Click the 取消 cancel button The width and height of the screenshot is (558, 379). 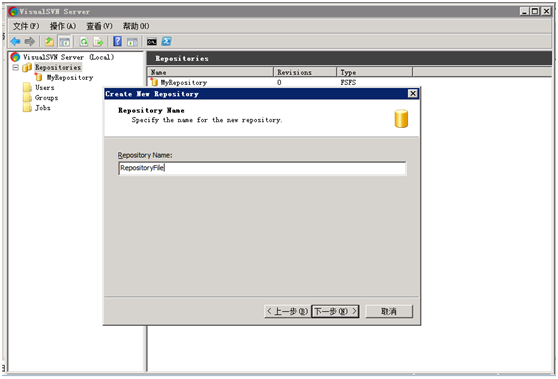[x=389, y=311]
